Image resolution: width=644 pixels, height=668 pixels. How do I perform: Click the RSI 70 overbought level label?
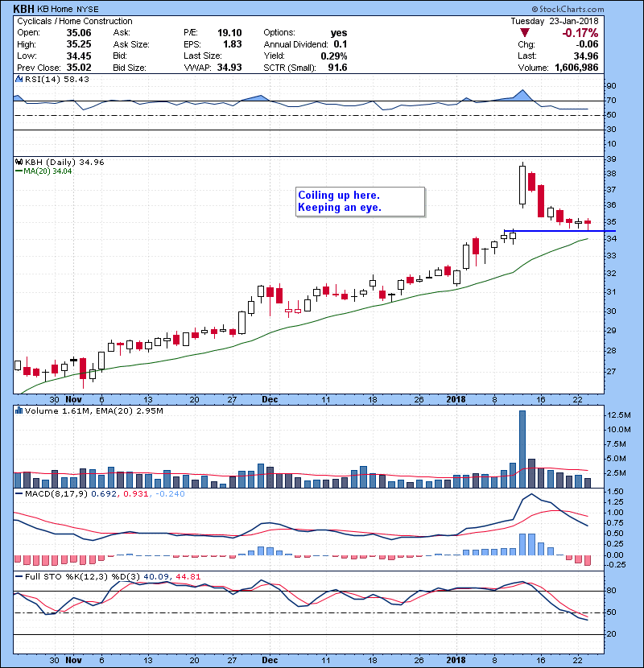click(611, 101)
